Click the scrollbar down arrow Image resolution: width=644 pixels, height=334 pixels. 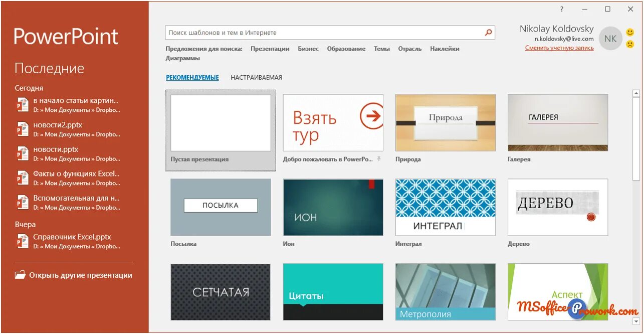tap(636, 321)
